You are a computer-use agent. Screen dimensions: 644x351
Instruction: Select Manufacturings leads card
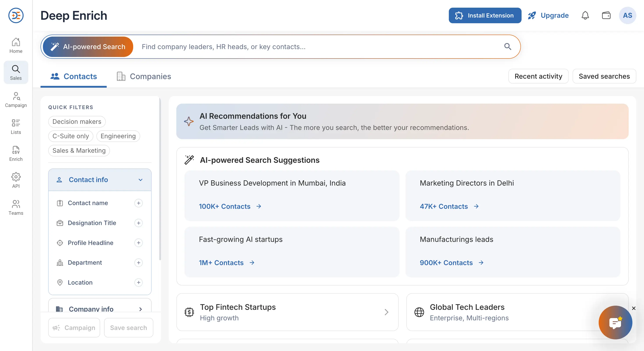coord(513,252)
